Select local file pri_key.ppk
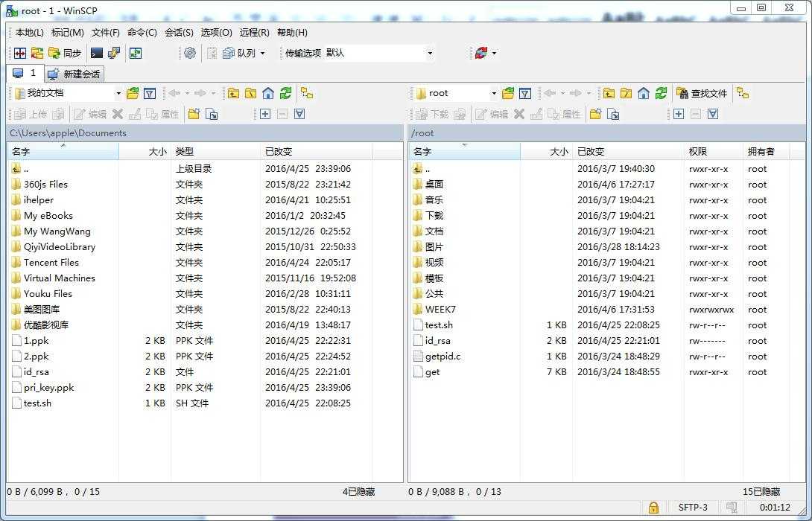Viewport: 812px width, 521px height. (x=48, y=387)
